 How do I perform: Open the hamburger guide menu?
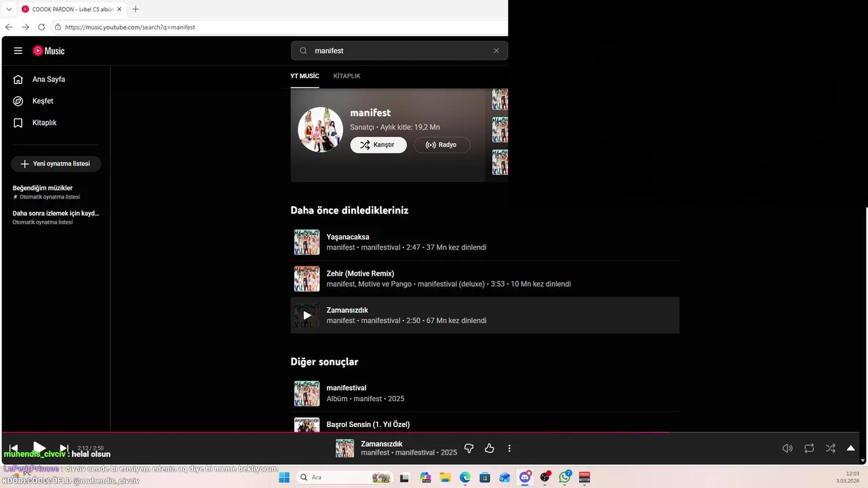point(18,51)
